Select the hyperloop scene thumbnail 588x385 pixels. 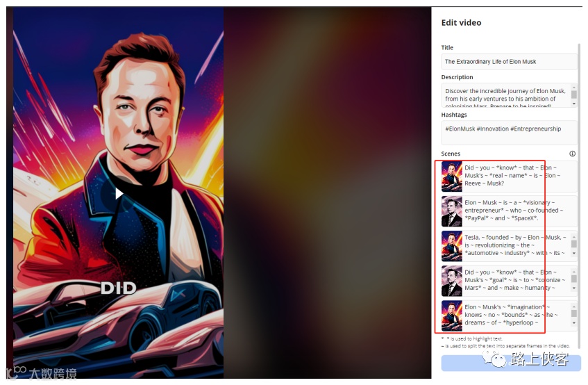click(451, 316)
